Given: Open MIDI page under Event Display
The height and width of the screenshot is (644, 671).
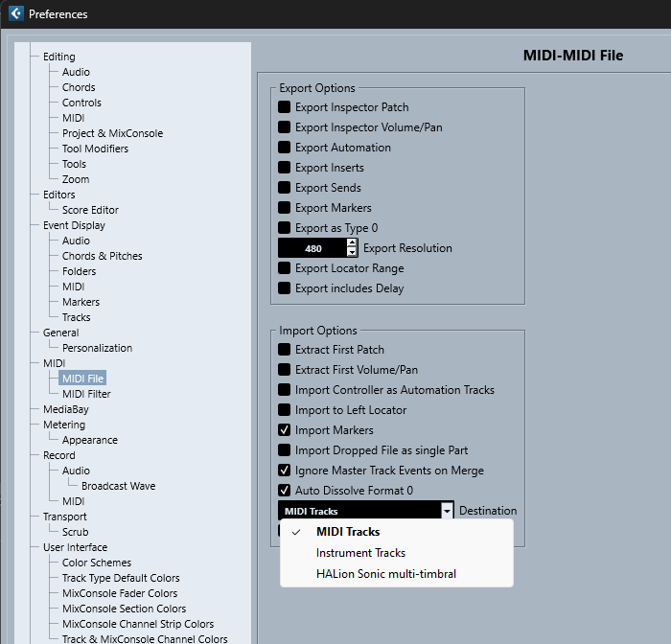Looking at the screenshot, I should [73, 287].
